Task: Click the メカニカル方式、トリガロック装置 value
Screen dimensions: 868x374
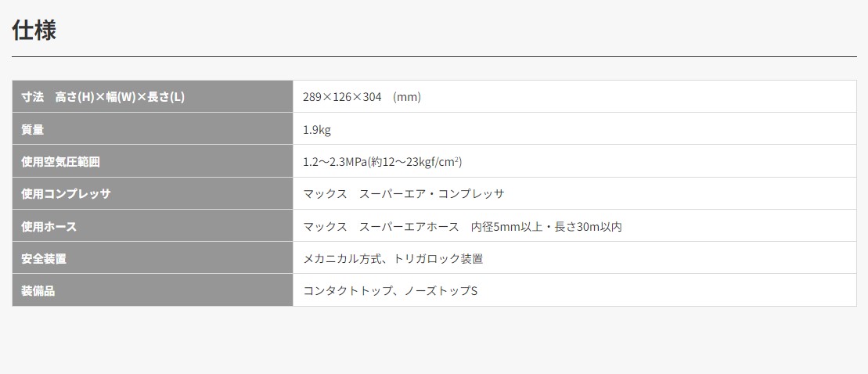Action: point(393,259)
